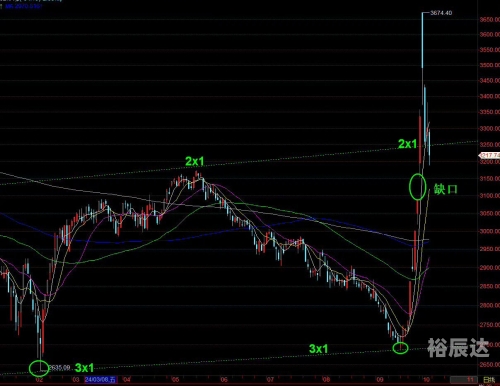This screenshot has width=500, height=386.
Task: Click the 05 month marker on time axis
Action: 175,380
